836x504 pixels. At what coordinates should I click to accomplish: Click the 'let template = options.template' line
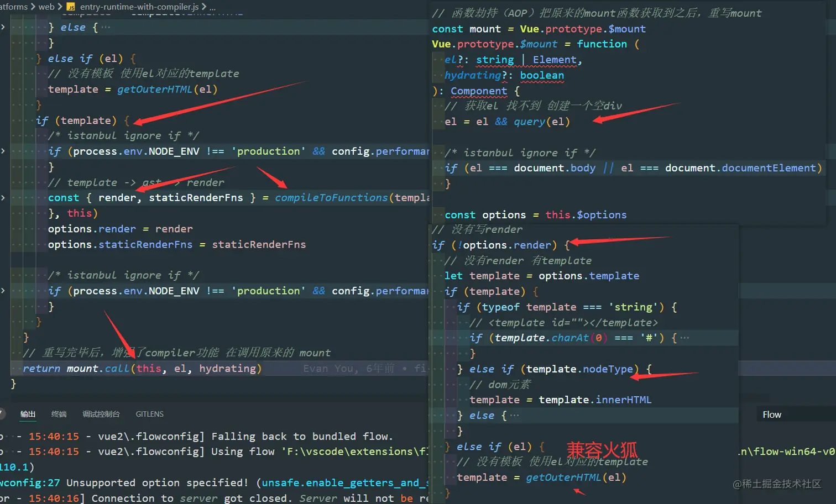tap(542, 276)
